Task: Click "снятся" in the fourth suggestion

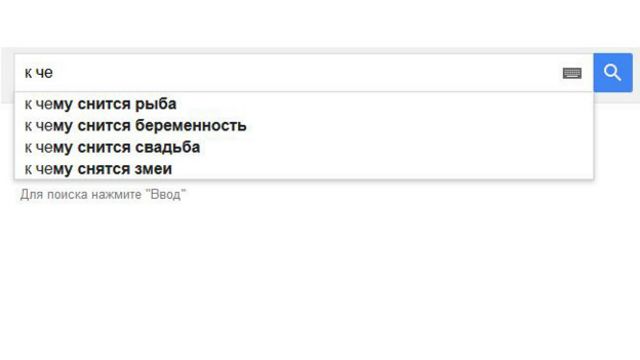Action: [x=104, y=169]
